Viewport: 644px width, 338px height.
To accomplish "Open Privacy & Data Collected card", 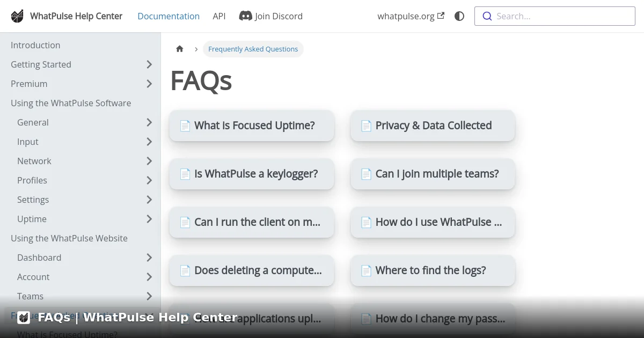I will pos(433,126).
